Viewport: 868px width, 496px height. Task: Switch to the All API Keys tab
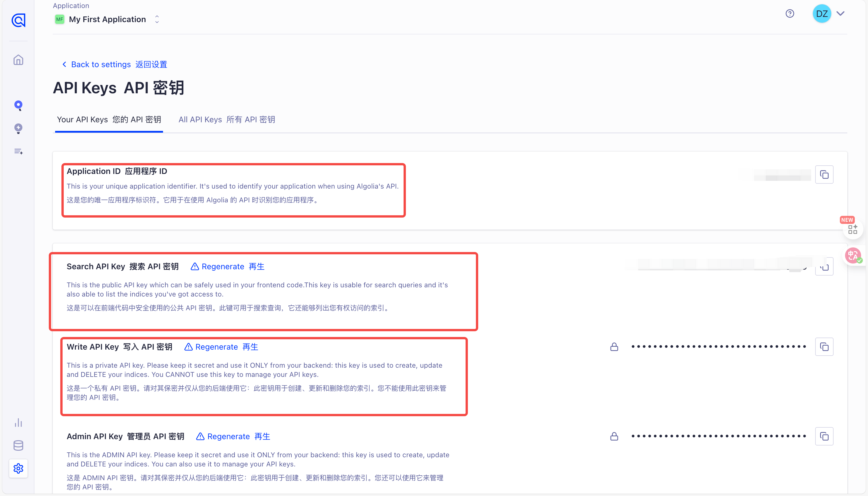[x=226, y=120]
